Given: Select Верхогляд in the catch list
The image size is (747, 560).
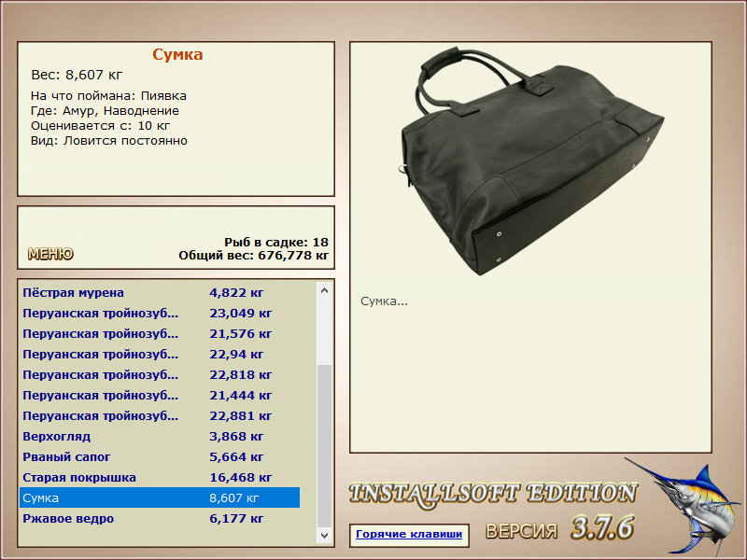Looking at the screenshot, I should point(160,436).
